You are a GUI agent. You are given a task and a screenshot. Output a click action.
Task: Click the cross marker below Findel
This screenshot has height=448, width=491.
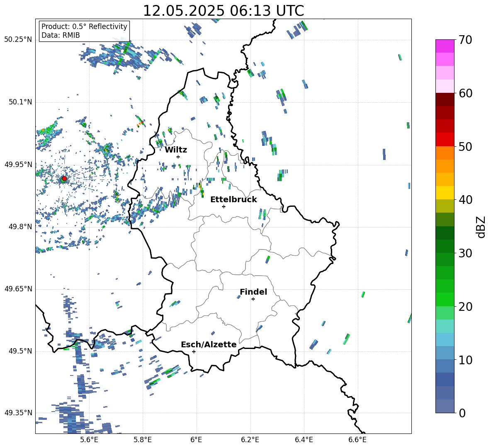click(253, 299)
